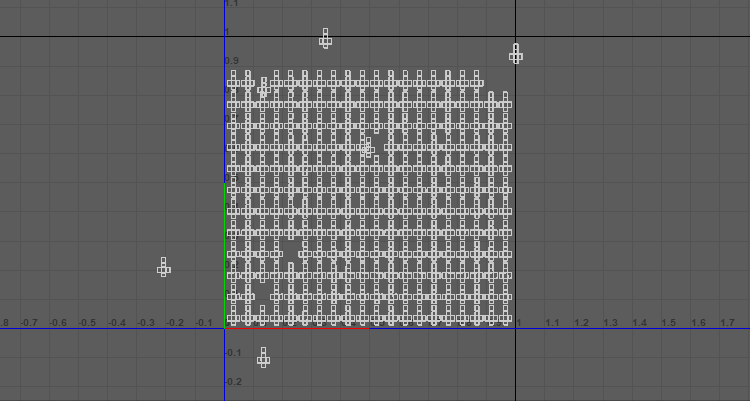This screenshot has height=401, width=750.
Task: Select the misaligned shell in the grid's top-left
Action: tap(263, 88)
